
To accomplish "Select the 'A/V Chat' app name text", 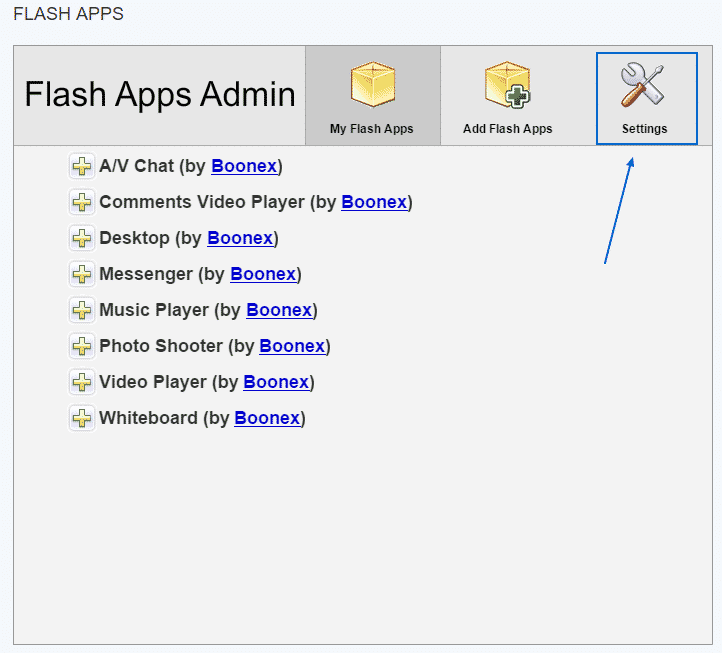I will tap(137, 166).
